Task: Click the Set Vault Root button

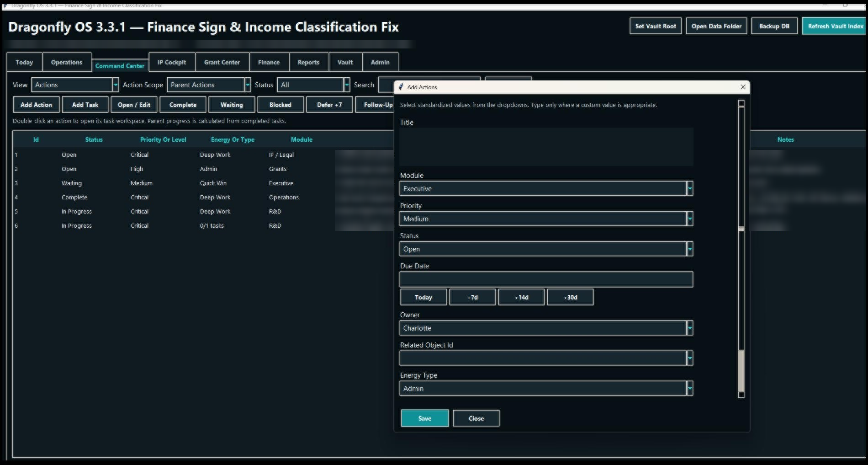Action: pyautogui.click(x=656, y=26)
